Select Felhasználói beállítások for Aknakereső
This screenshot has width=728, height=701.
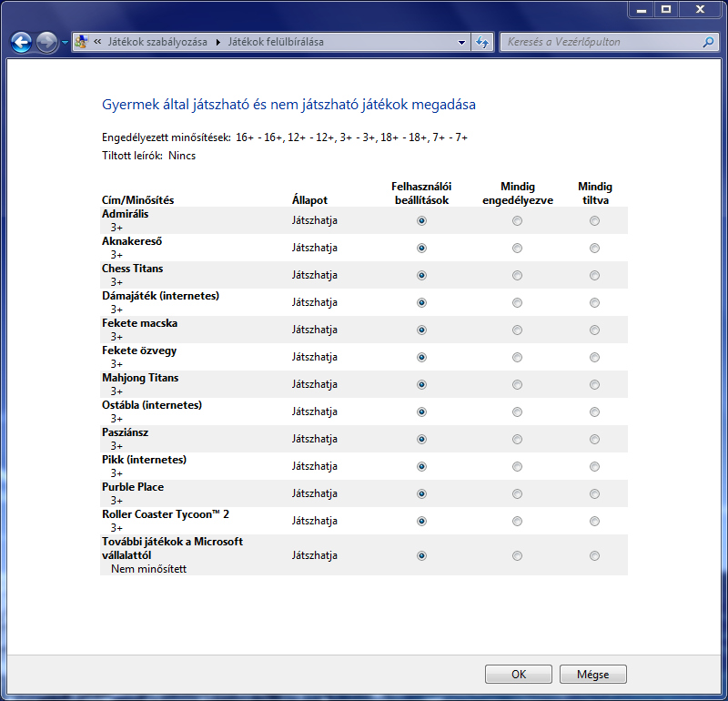point(421,248)
